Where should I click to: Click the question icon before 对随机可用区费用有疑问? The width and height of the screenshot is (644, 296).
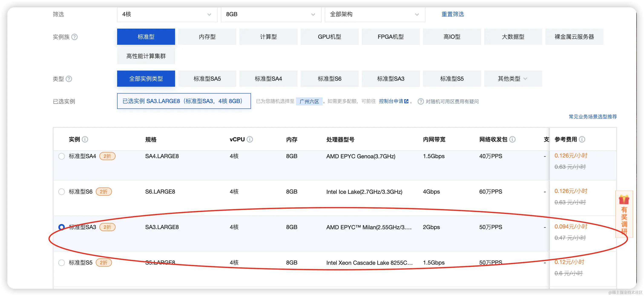coord(421,101)
